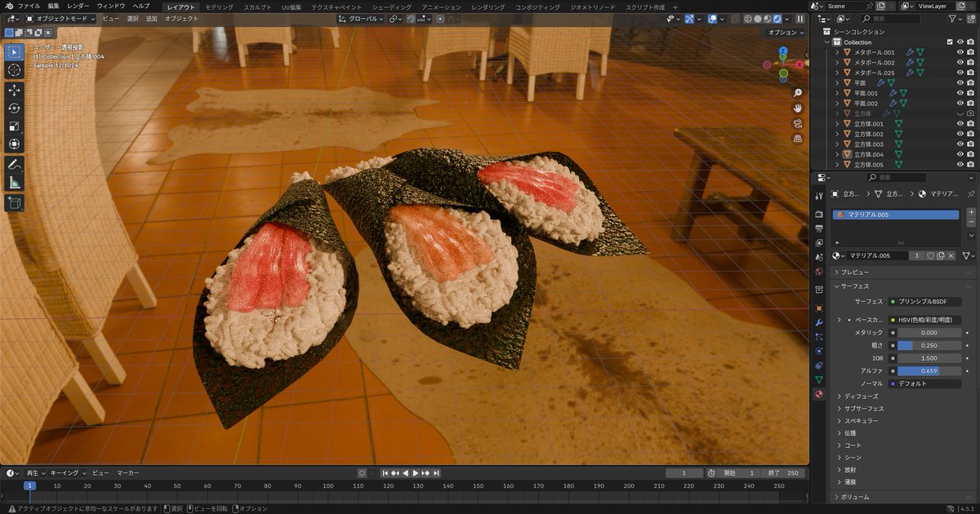
Task: Hide 平面.002 in the viewport
Action: [960, 104]
